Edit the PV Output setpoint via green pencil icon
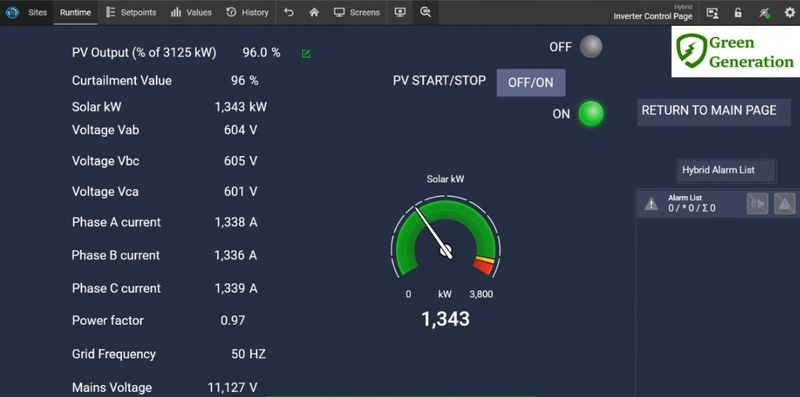800x397 pixels. point(306,54)
